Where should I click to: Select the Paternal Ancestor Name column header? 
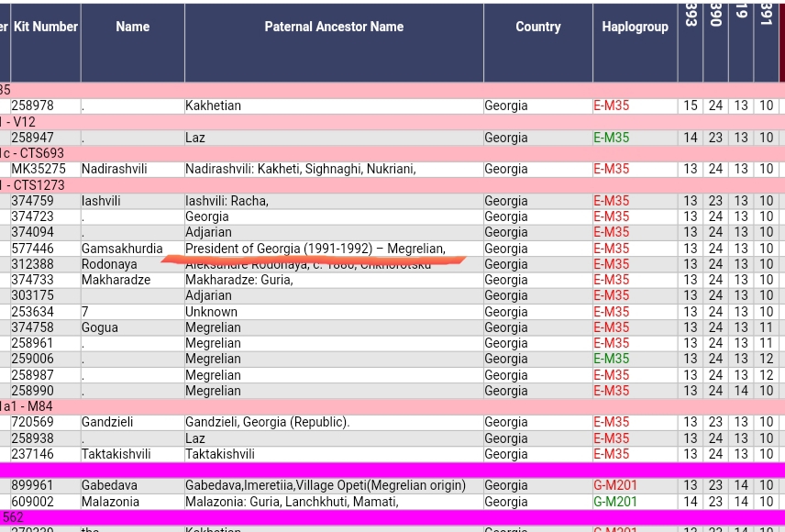tap(334, 28)
